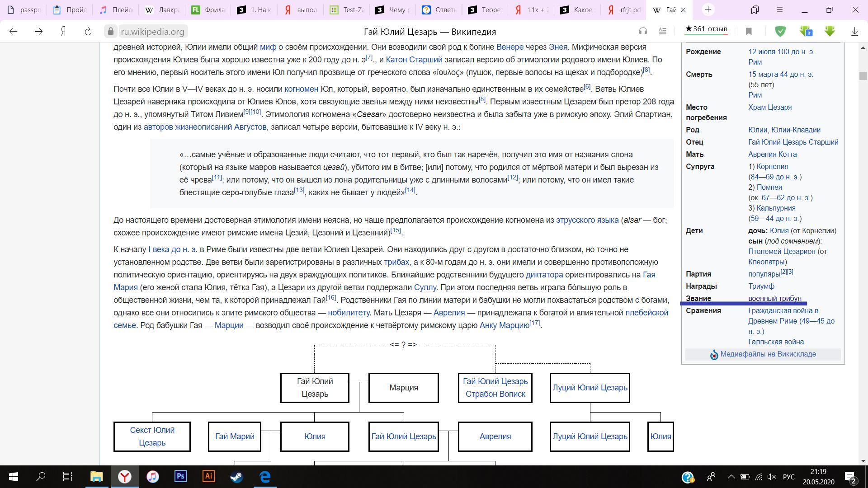Reload the page with refresh icon
The image size is (868, 488).
tap(88, 31)
